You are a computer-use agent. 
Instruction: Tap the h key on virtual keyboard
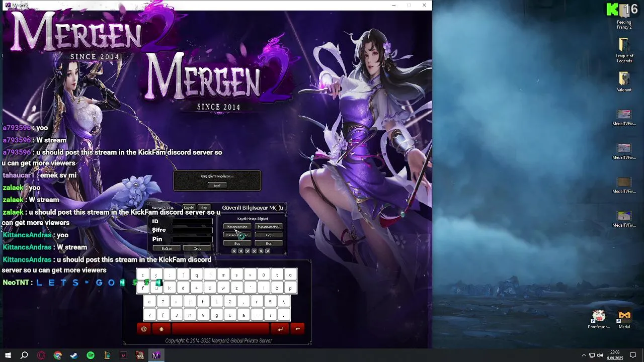203,302
